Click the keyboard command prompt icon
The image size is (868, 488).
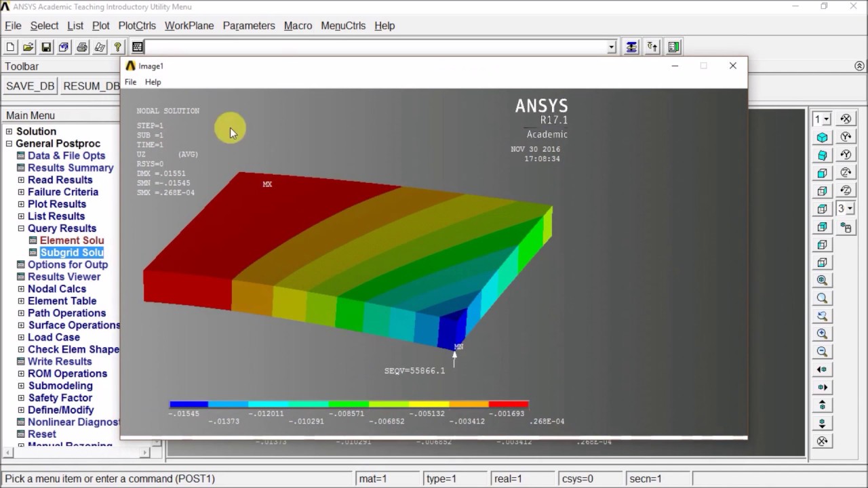[137, 47]
